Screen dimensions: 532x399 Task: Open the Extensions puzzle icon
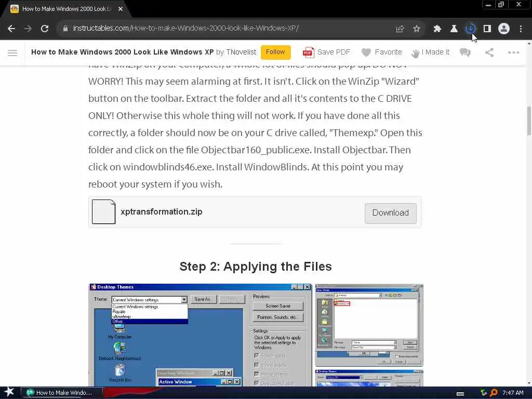coord(437,29)
